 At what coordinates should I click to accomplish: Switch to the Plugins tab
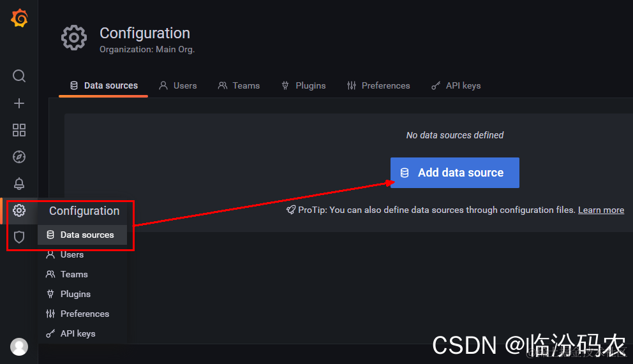point(303,85)
